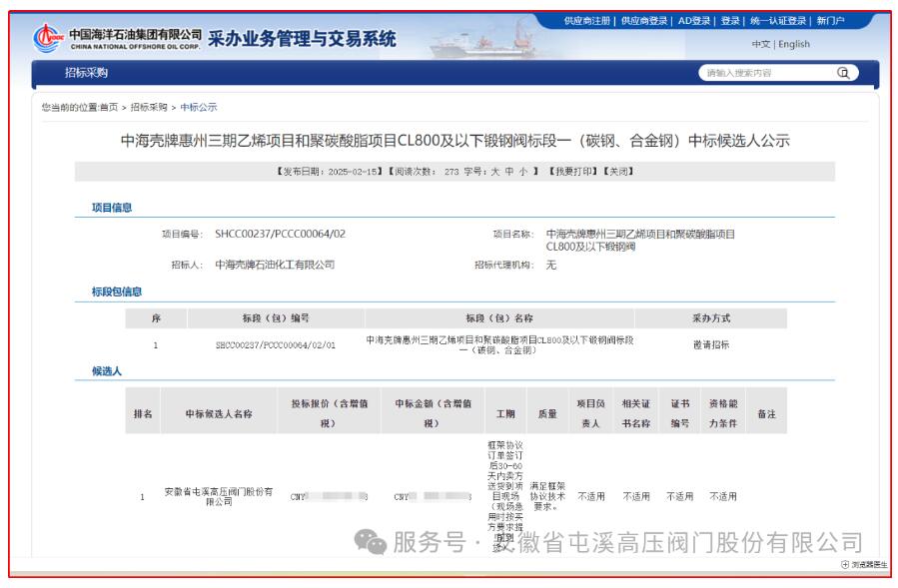Click the 采办方式 column header
Viewport: 898px width, 588px height.
711,317
